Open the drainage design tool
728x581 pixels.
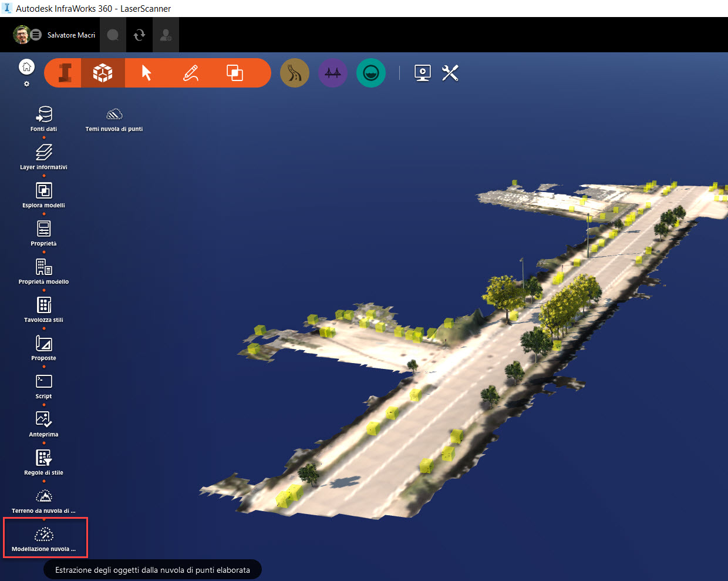click(370, 72)
